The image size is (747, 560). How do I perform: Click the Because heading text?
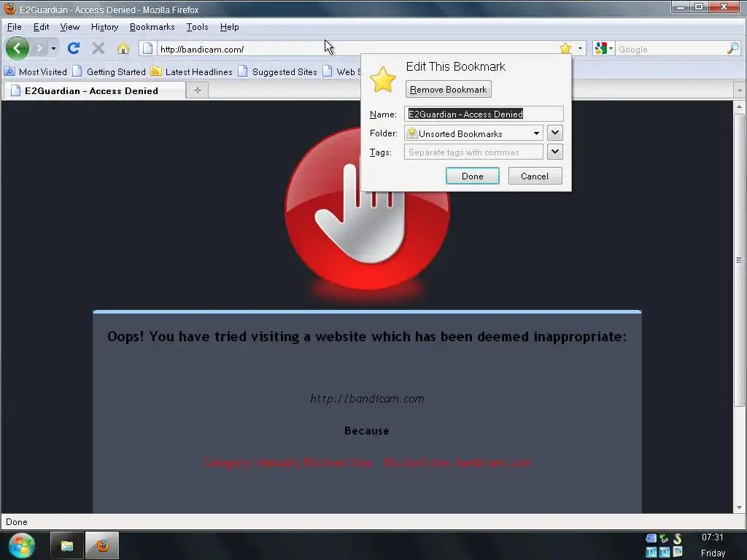[x=367, y=430]
